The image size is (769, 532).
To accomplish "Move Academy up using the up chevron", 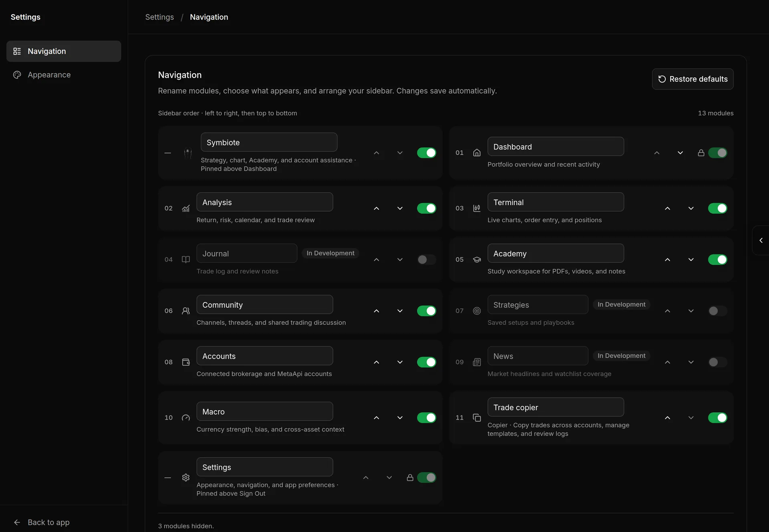I will pyautogui.click(x=667, y=260).
